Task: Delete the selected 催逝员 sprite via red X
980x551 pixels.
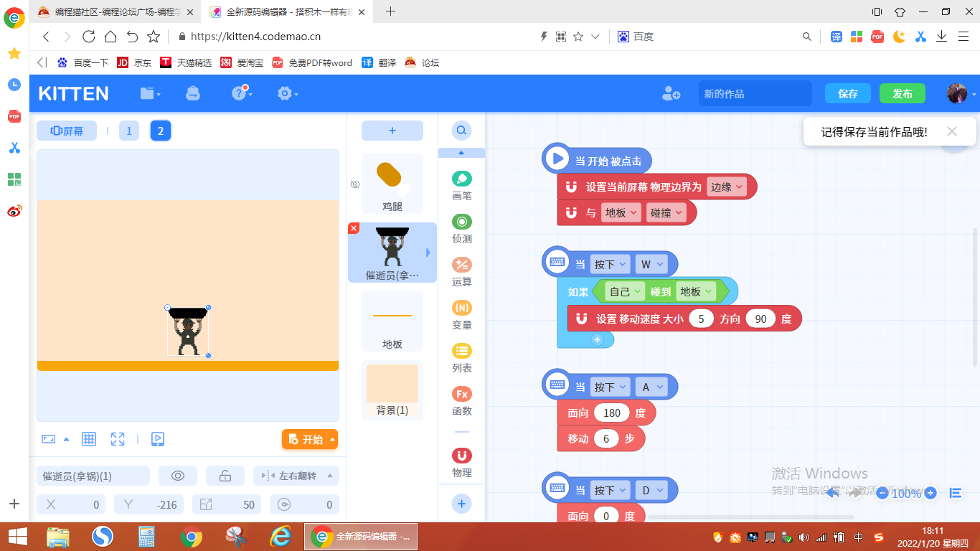Action: [x=354, y=228]
